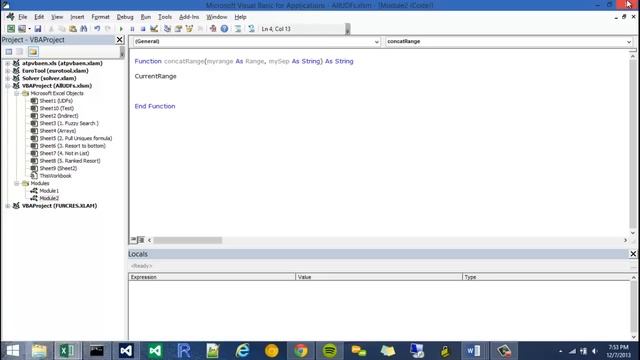
Task: Open Internet Explorer from taskbar
Action: click(x=242, y=351)
